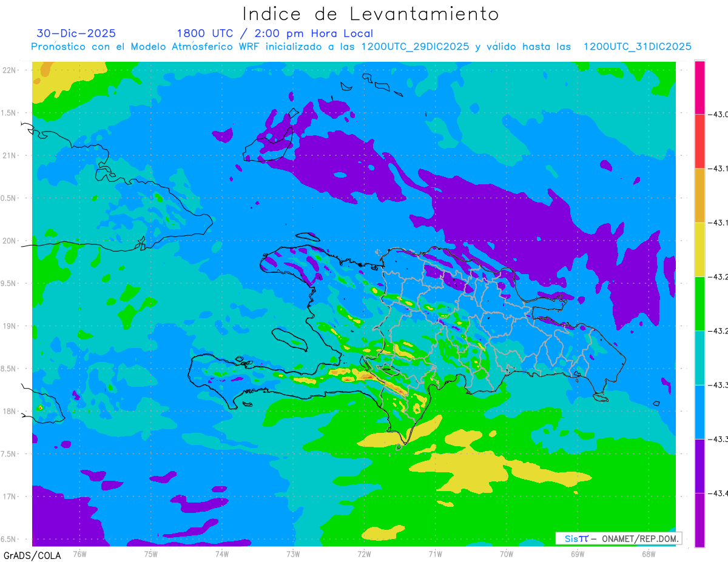Click the '21N' latitude label
This screenshot has width=728, height=562.
[10, 156]
